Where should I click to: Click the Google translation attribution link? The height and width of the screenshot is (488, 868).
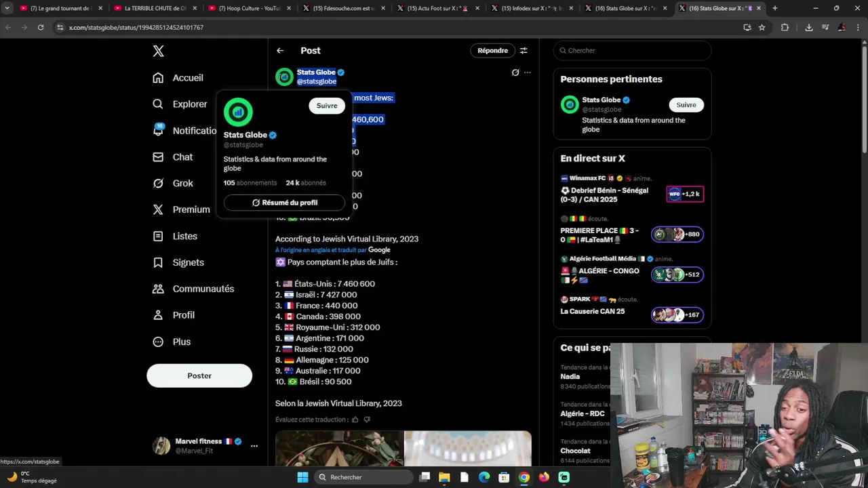click(x=379, y=250)
